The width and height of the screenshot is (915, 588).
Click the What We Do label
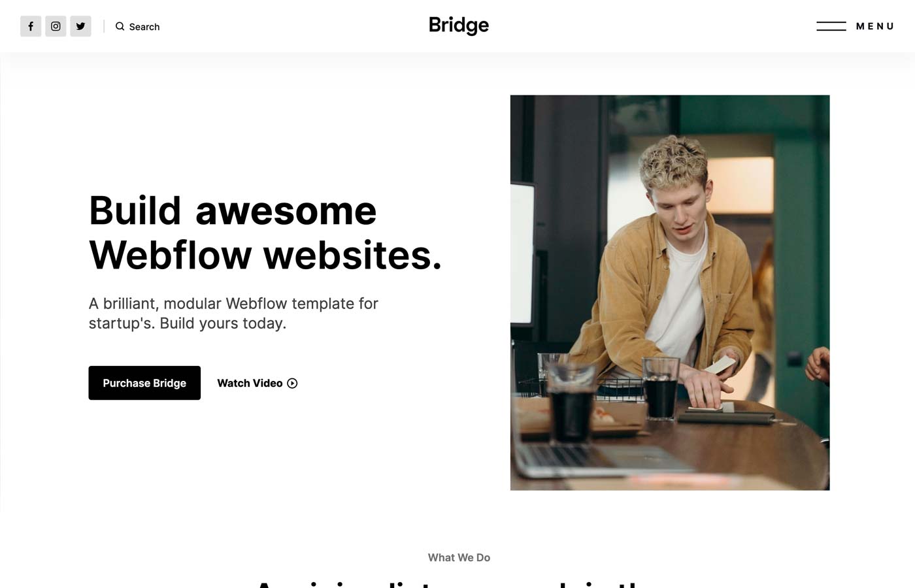(x=459, y=557)
